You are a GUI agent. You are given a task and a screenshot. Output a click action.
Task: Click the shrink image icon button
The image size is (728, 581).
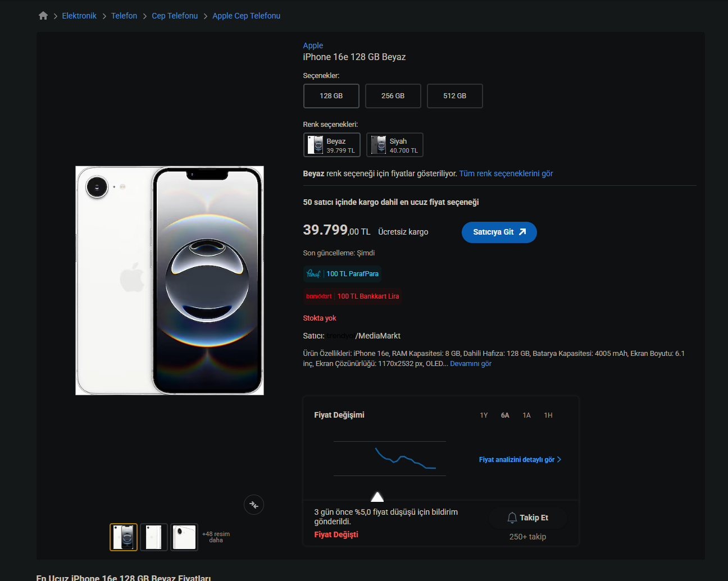click(x=254, y=505)
